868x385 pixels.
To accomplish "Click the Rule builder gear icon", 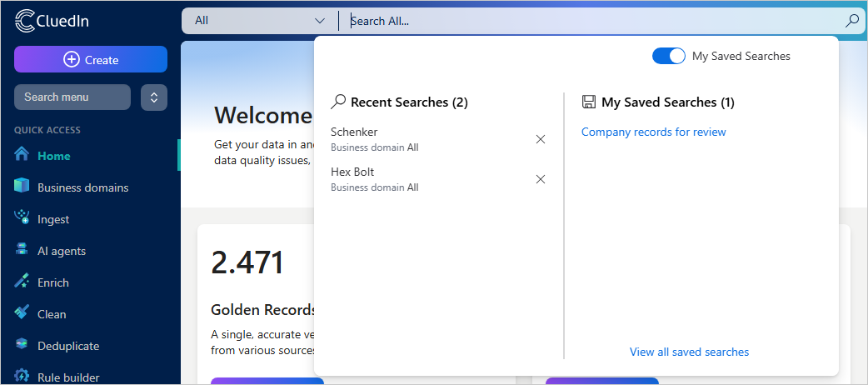I will point(22,375).
